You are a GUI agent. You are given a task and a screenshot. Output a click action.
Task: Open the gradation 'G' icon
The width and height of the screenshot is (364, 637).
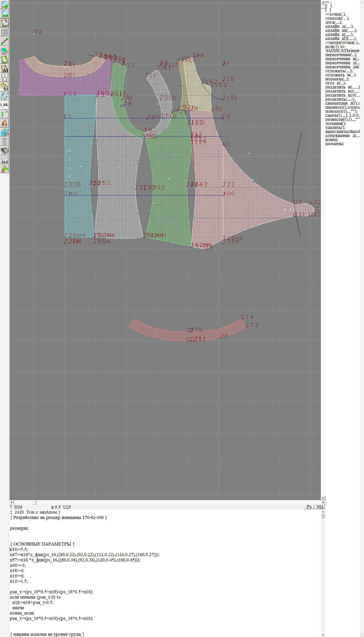pyautogui.click(x=5, y=87)
